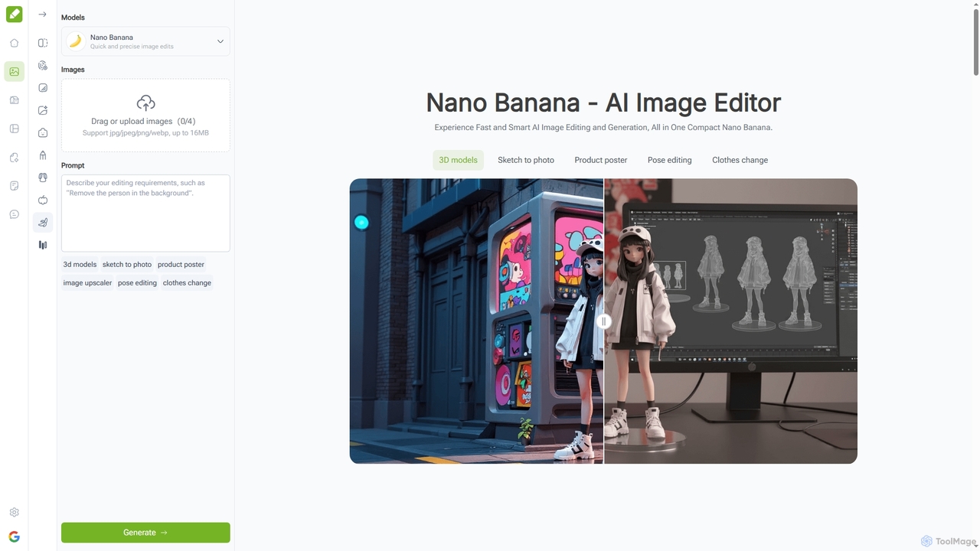Click the 'Drag or upload images' text
The image size is (980, 551).
pyautogui.click(x=143, y=121)
